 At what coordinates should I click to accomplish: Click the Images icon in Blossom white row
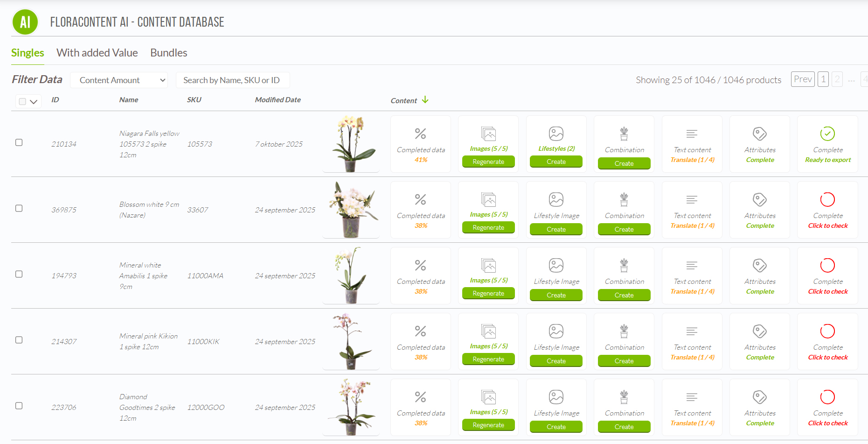pos(488,200)
